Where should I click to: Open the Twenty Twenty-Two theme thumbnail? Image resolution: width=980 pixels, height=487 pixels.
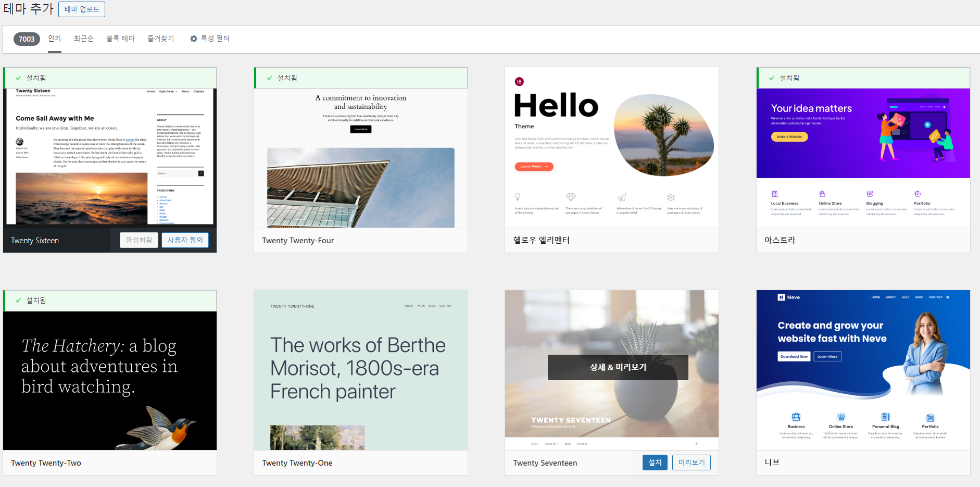click(110, 380)
